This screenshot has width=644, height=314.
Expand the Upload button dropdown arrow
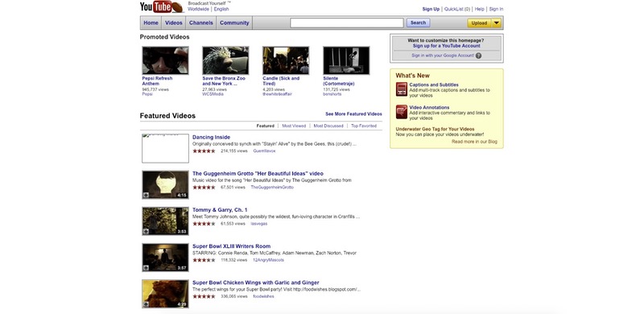click(497, 23)
